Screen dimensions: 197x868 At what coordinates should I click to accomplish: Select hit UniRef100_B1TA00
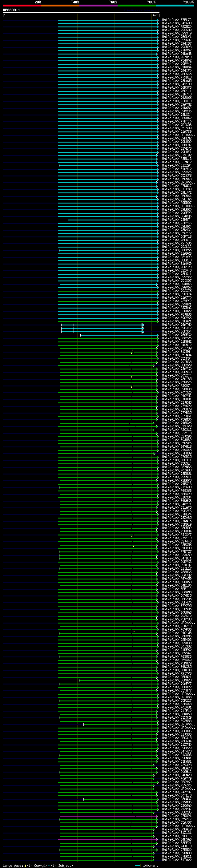coord(177,860)
